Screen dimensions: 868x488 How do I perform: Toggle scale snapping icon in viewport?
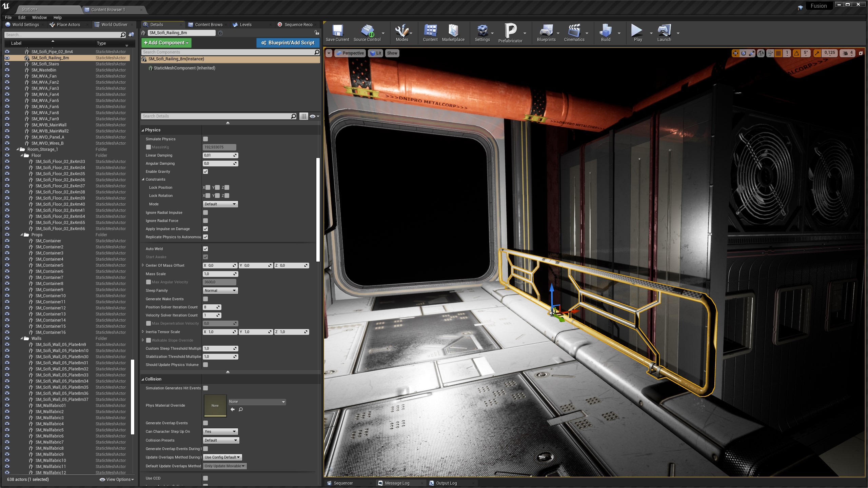[817, 53]
